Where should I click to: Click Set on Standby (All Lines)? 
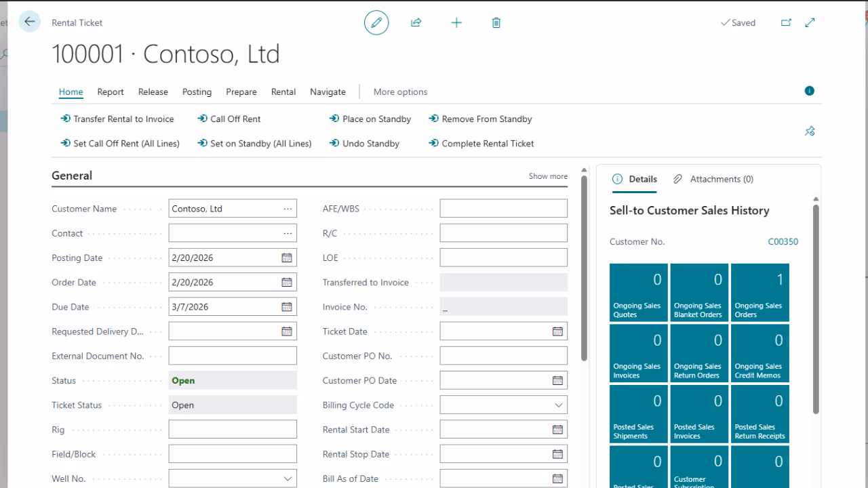point(254,144)
